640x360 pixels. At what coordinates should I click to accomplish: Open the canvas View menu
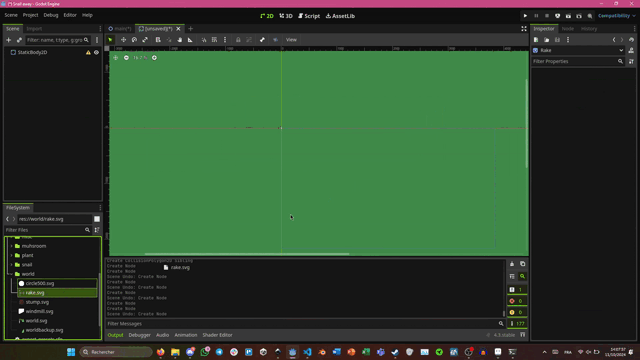(x=291, y=40)
